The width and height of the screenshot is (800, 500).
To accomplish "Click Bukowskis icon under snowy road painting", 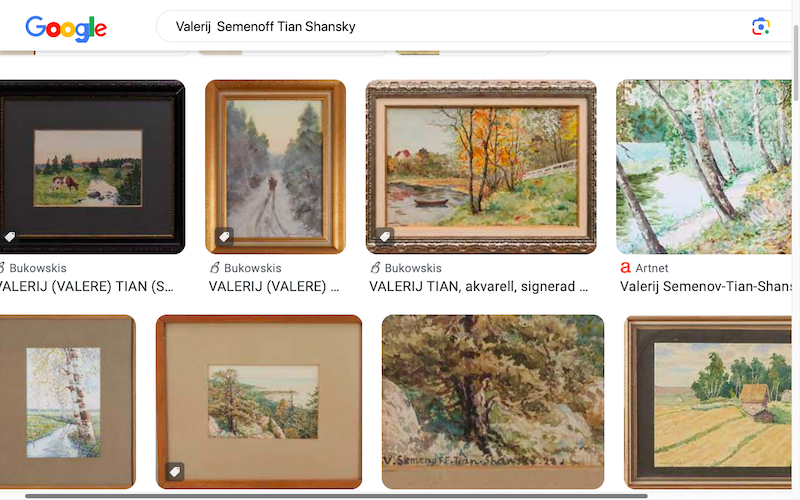I will pos(214,268).
